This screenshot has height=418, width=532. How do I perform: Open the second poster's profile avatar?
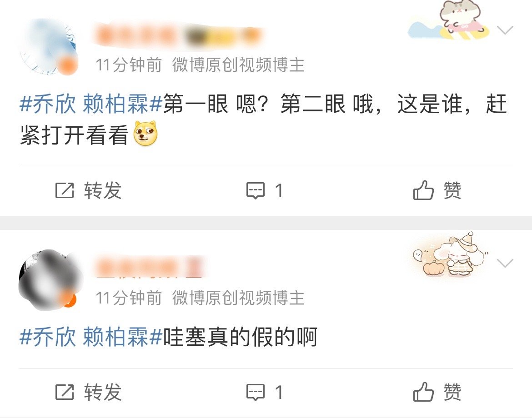point(49,280)
